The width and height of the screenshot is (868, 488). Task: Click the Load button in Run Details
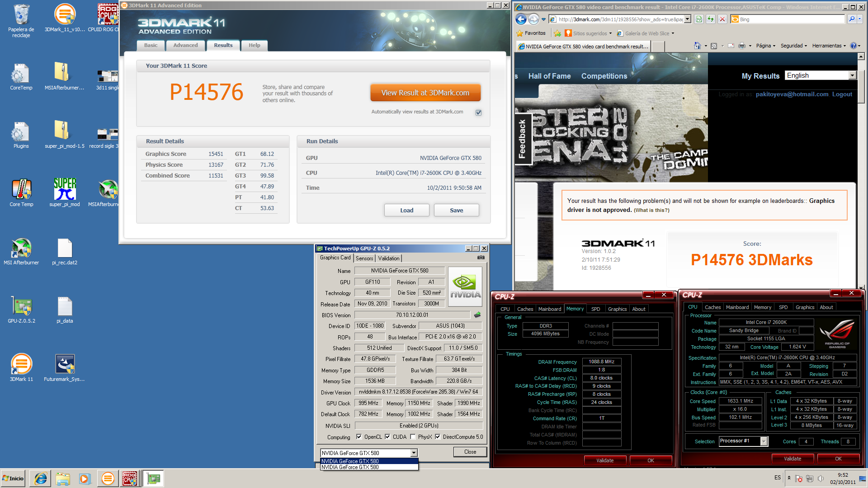[406, 210]
